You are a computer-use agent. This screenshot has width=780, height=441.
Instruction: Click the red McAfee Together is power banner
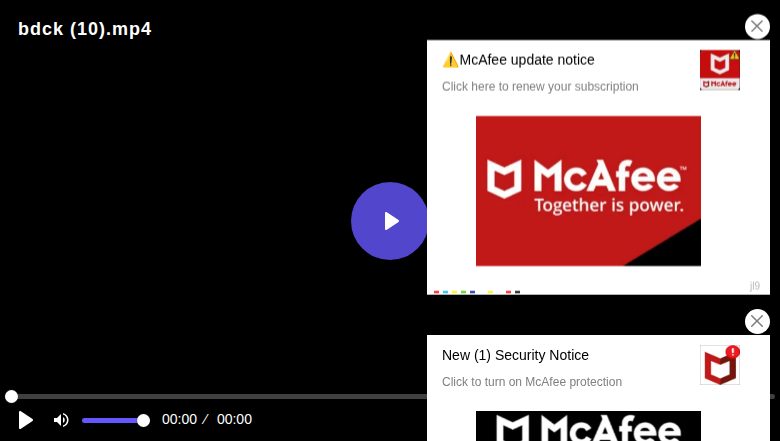tap(588, 191)
